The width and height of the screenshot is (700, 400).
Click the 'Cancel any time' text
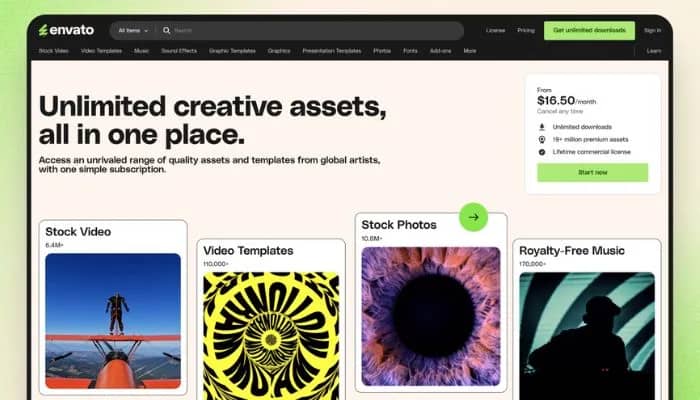(560, 111)
